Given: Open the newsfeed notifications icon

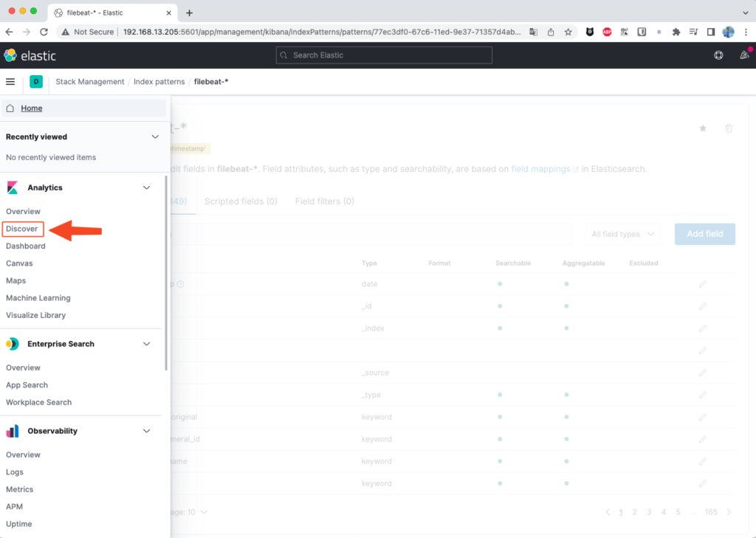Looking at the screenshot, I should (x=744, y=55).
